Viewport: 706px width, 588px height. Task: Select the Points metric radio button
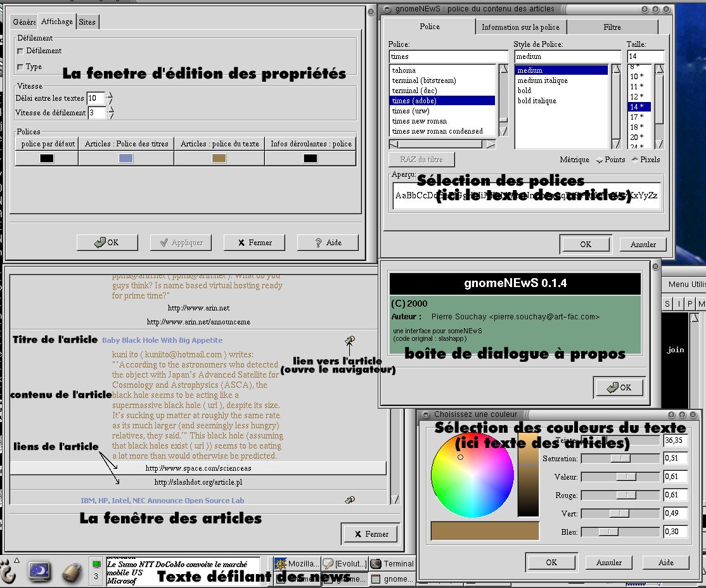[600, 160]
